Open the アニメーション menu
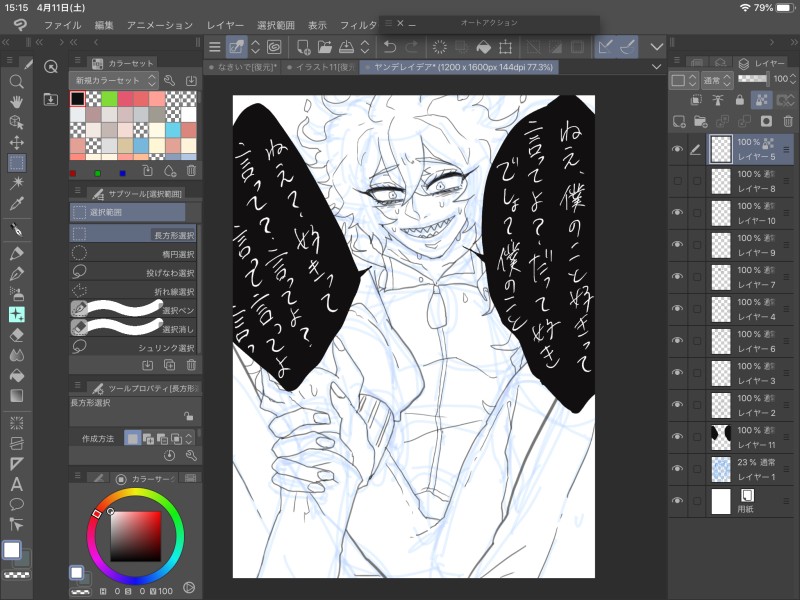 coord(160,25)
